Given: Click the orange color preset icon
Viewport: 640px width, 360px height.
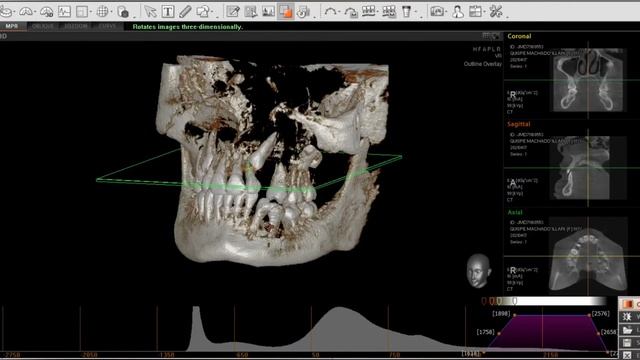Looking at the screenshot, I should tap(627, 304).
